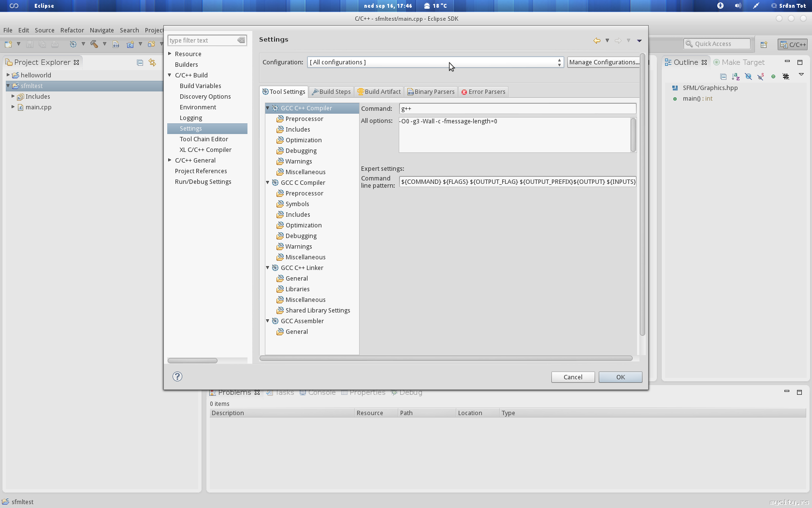This screenshot has height=508, width=812.
Task: Open the clock and date menu
Action: click(x=388, y=6)
